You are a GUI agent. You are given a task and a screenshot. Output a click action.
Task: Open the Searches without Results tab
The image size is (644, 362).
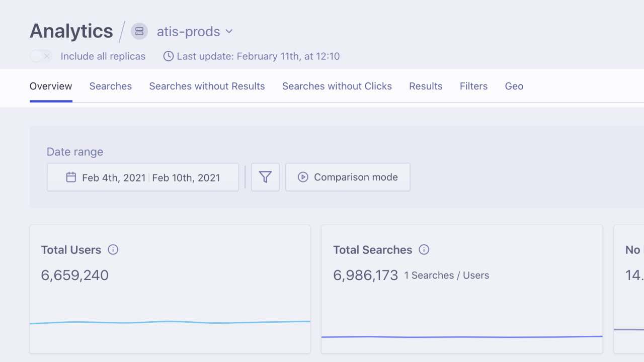click(x=207, y=86)
